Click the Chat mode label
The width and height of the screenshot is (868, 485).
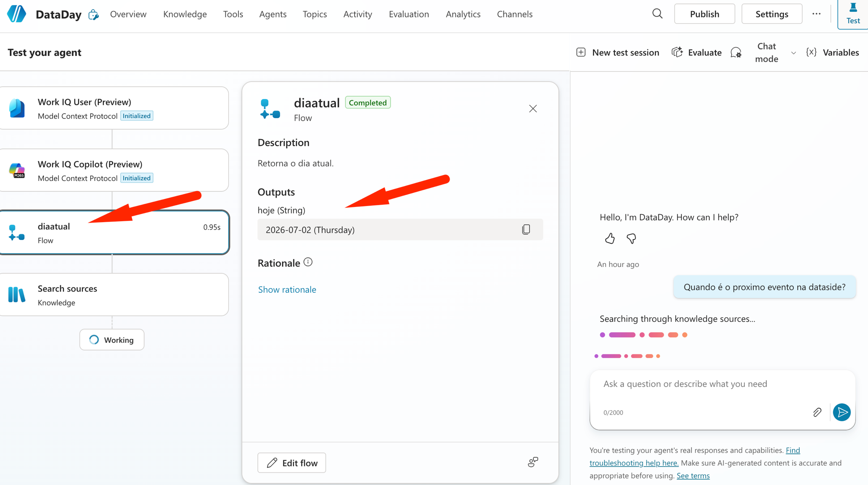click(766, 52)
